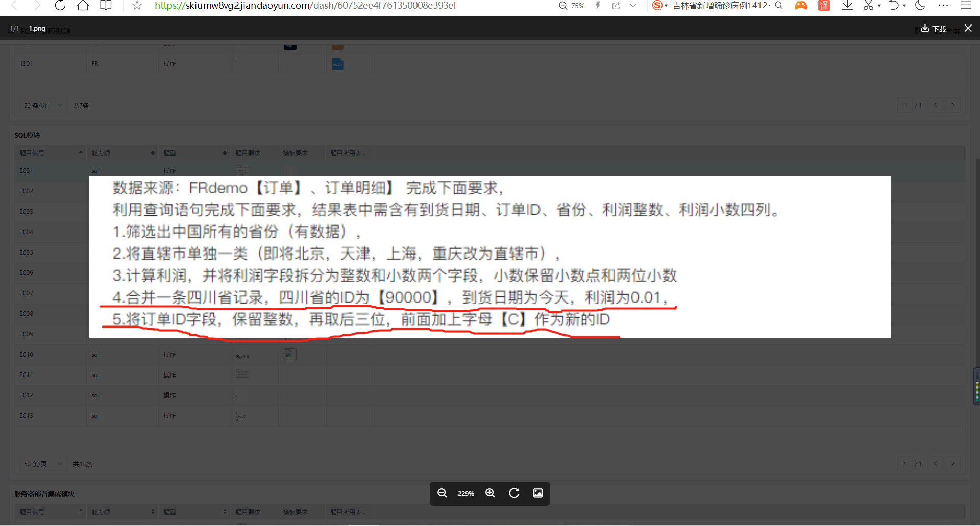Show the image at original size
The image size is (980, 526).
(538, 493)
